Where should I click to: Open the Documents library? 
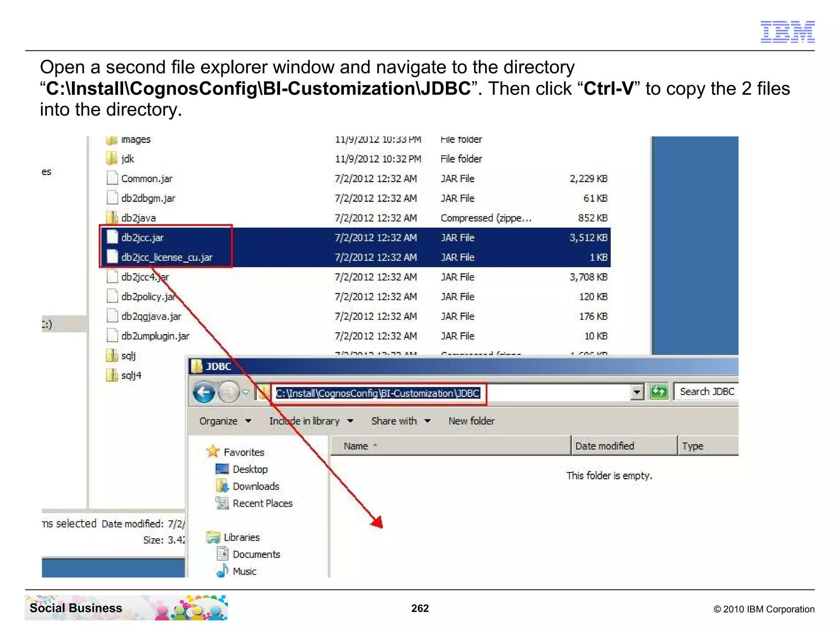[x=256, y=554]
